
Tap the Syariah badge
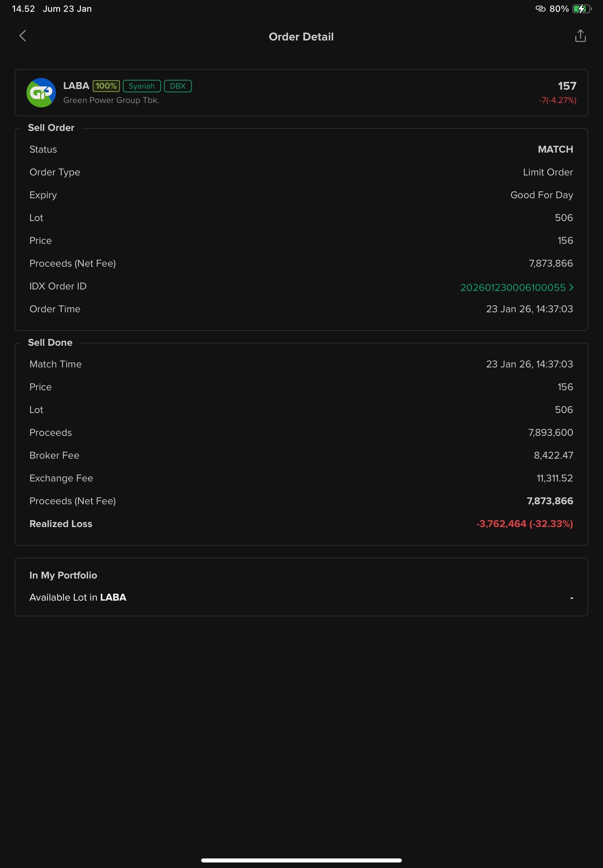[x=142, y=86]
